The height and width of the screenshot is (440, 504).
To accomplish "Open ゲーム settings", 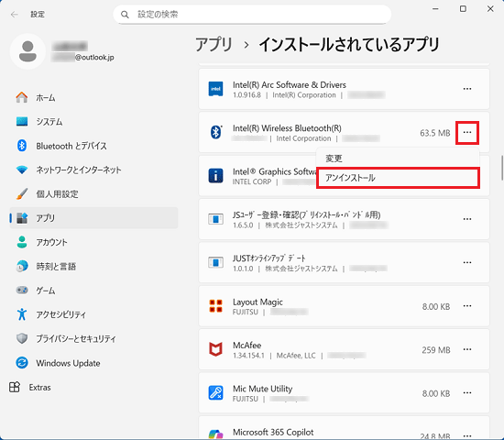I will click(93, 291).
